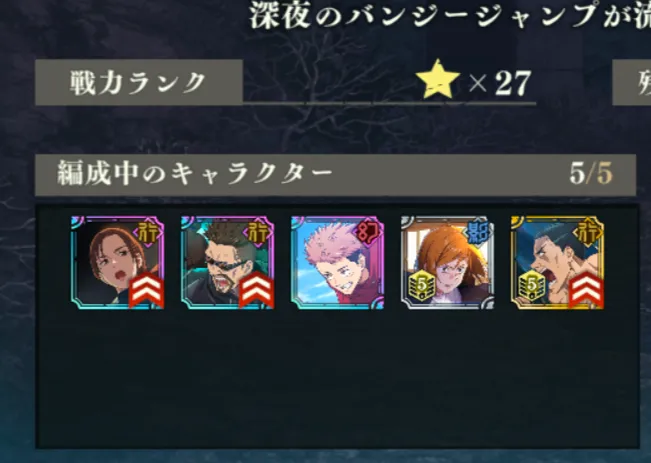Click the blue type badge on orange-haired girl
The width and height of the screenshot is (651, 463).
pos(478,233)
